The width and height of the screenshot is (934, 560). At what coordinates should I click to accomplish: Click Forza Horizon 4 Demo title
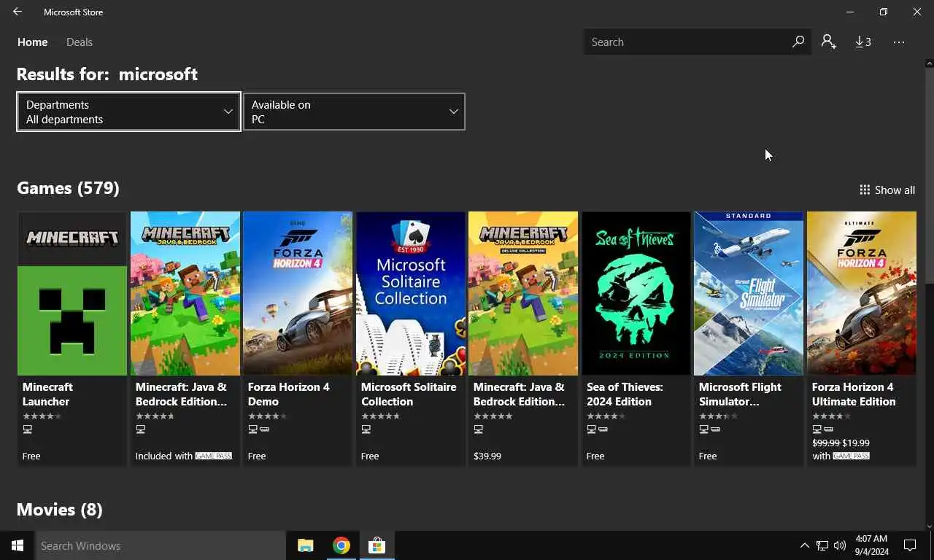coord(288,394)
